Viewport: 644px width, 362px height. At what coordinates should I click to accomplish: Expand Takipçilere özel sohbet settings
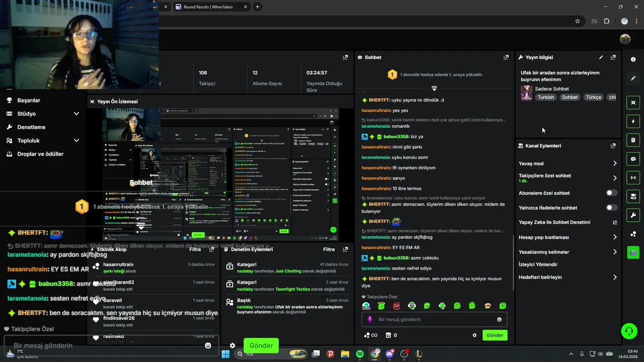[x=615, y=178]
